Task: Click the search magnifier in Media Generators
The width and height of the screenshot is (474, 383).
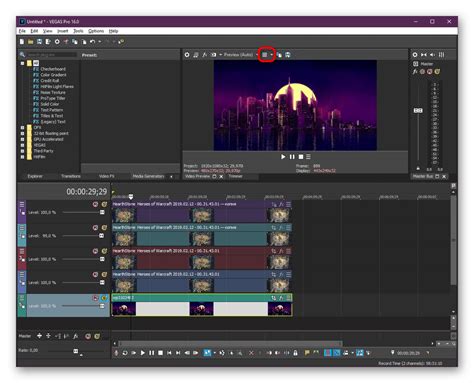Action: click(x=22, y=54)
